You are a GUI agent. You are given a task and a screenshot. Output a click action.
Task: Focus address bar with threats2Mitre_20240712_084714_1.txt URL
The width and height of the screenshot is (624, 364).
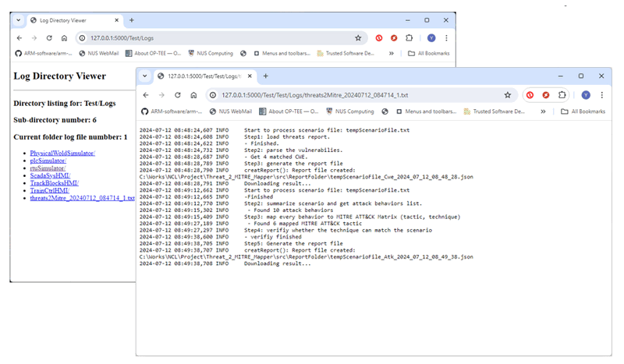(x=362, y=95)
